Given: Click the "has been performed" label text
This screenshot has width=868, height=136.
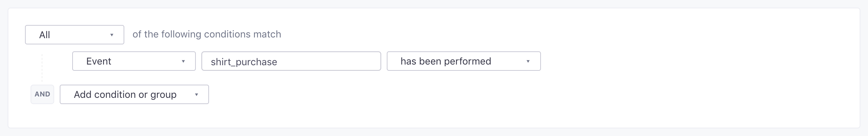Looking at the screenshot, I should (x=446, y=61).
